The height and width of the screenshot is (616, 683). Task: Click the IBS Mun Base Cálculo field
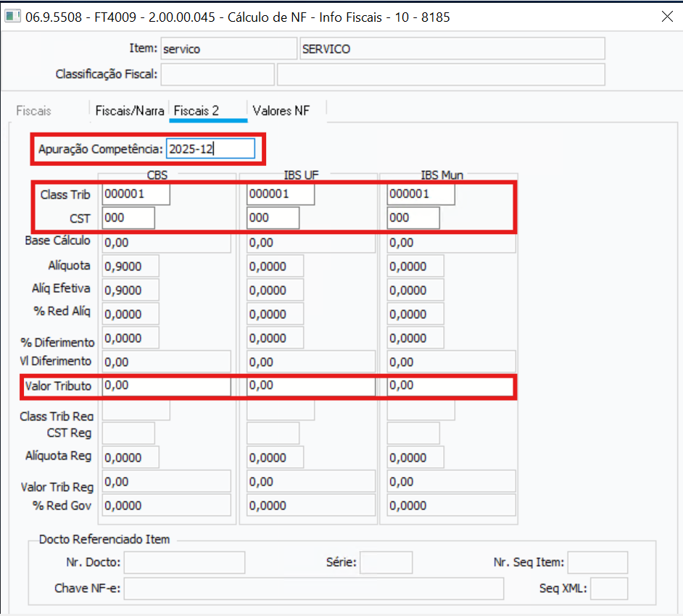(451, 243)
